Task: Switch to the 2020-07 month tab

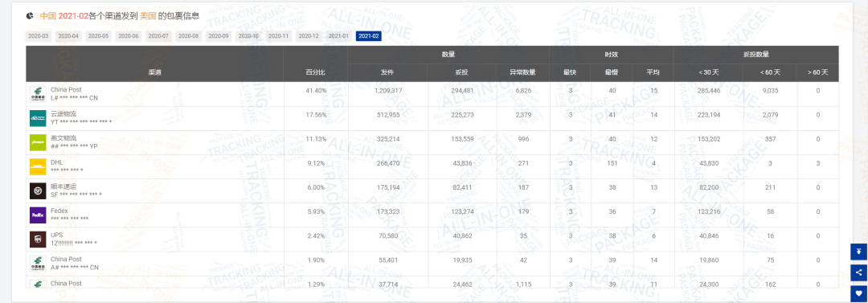Action: tap(158, 36)
